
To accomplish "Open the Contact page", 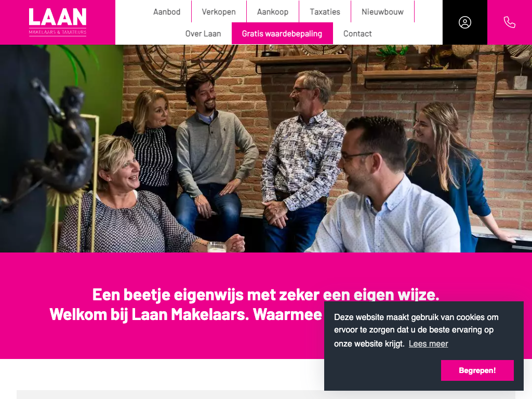I will coord(357,34).
